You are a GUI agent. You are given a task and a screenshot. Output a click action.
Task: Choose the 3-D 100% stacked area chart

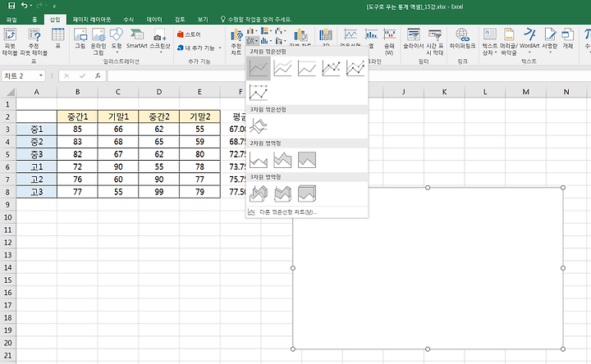[307, 193]
